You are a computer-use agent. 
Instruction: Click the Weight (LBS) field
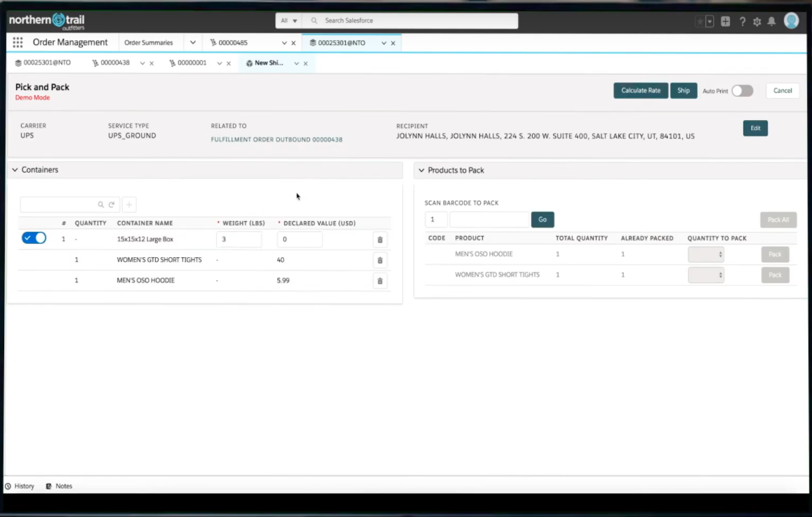(x=239, y=240)
